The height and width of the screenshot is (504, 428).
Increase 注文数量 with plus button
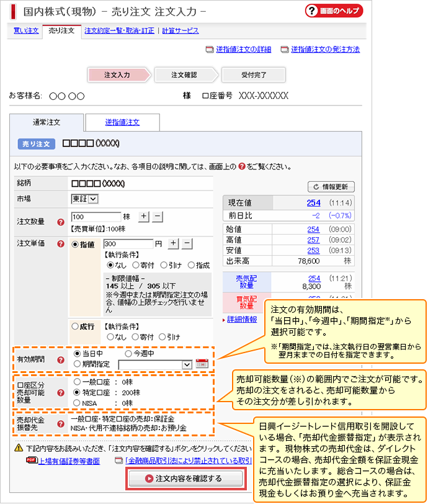click(143, 217)
